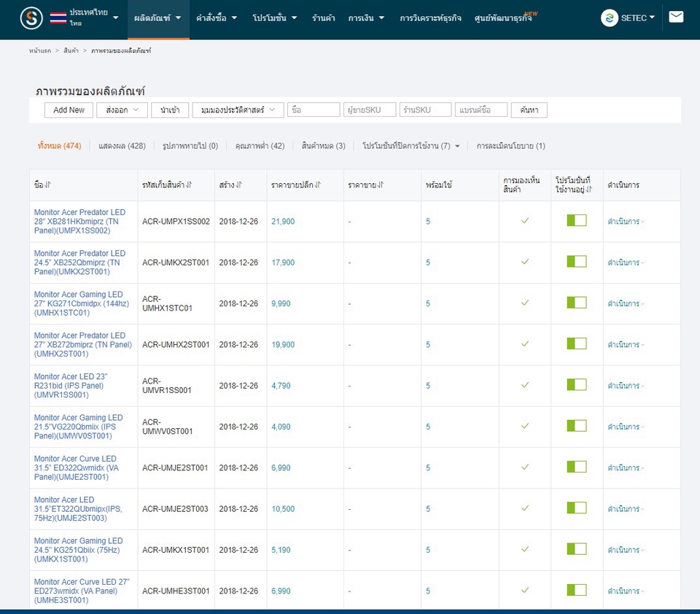Sort by สร้าง column arrows
Viewport: 700px width, 614px height.
click(239, 185)
